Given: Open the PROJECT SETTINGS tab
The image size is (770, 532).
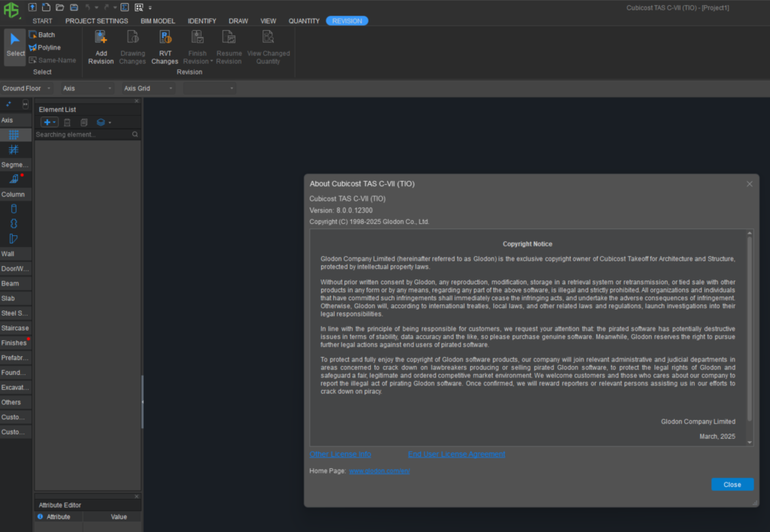Looking at the screenshot, I should [97, 21].
